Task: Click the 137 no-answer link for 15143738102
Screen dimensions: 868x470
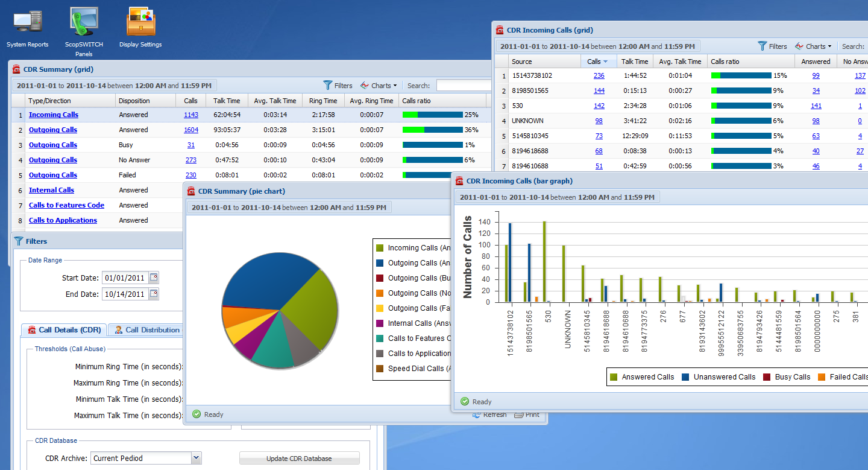Action: click(x=860, y=75)
